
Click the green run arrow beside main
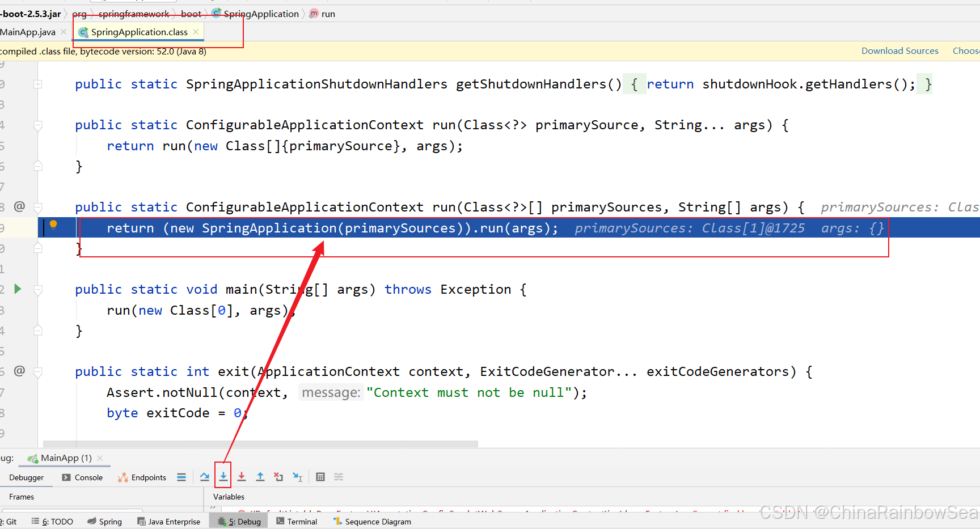[18, 289]
